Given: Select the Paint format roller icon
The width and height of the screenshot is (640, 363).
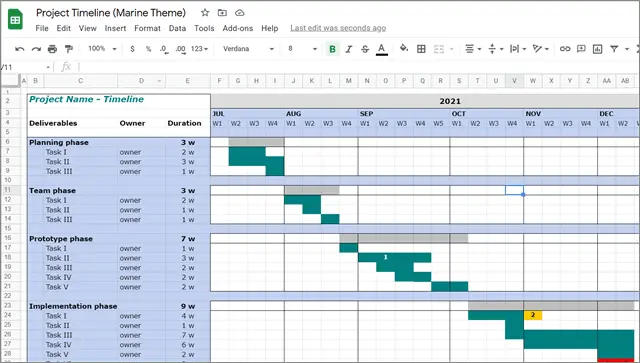Looking at the screenshot, I should pos(69,49).
